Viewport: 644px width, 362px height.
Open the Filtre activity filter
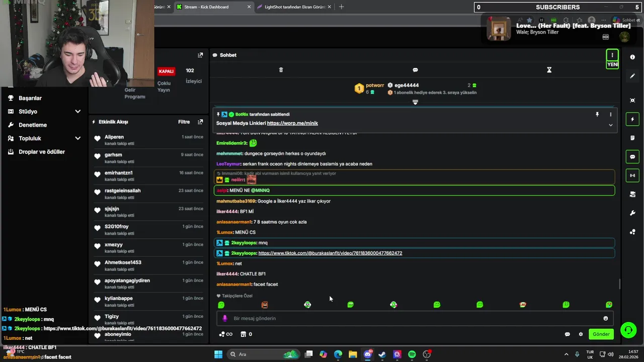(184, 122)
